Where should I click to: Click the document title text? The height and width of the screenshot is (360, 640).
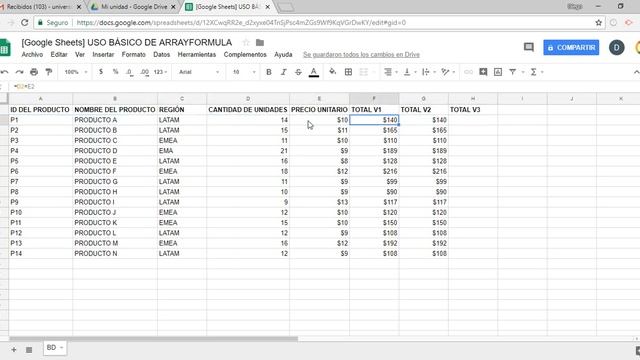[127, 42]
